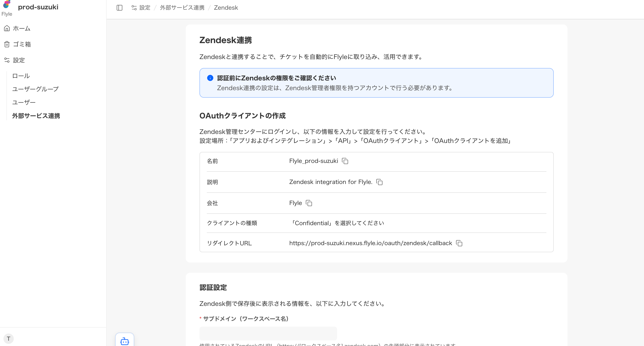Click the home icon in sidebar

[7, 28]
